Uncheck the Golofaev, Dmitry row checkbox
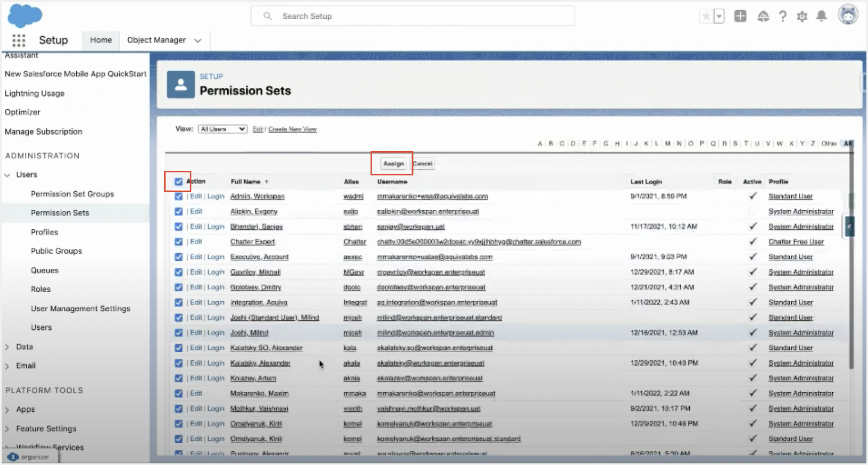868x465 pixels. tap(179, 287)
